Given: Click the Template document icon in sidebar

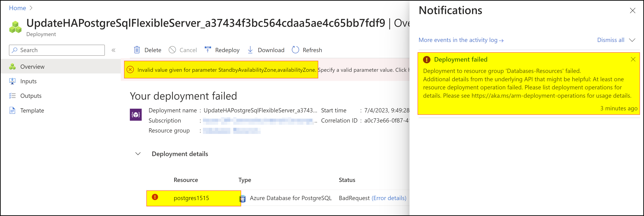Looking at the screenshot, I should click(x=12, y=110).
